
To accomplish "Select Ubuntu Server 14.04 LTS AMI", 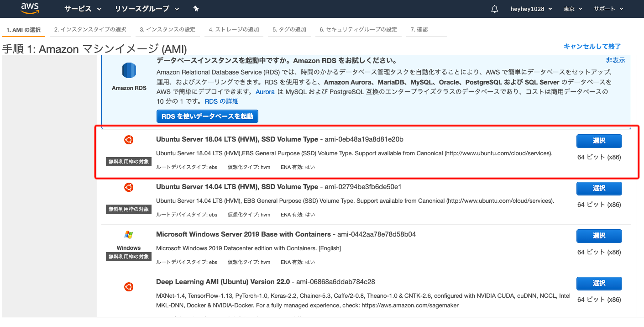I will point(599,188).
